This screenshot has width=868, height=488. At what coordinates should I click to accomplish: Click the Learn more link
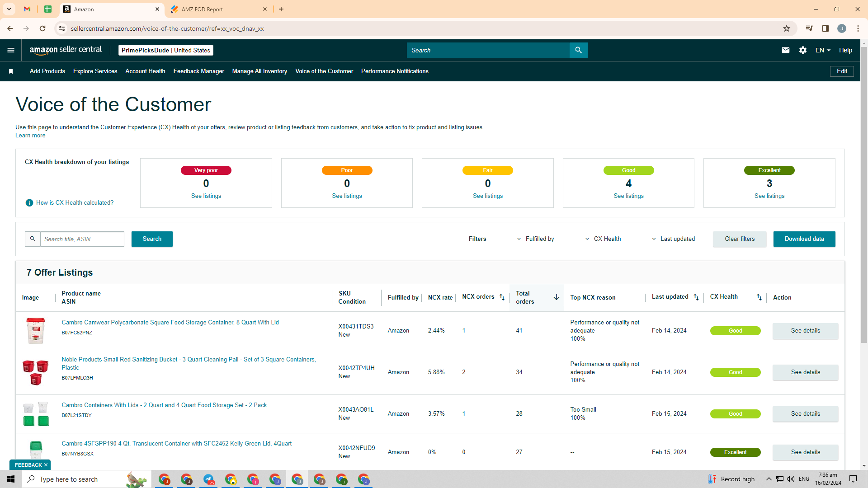pos(30,136)
